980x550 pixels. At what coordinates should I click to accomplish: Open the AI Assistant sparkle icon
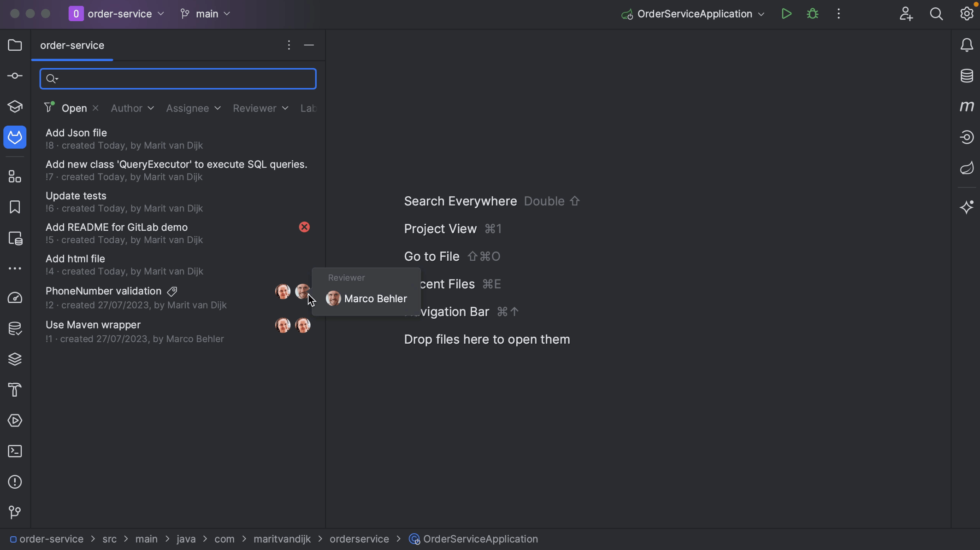(967, 207)
